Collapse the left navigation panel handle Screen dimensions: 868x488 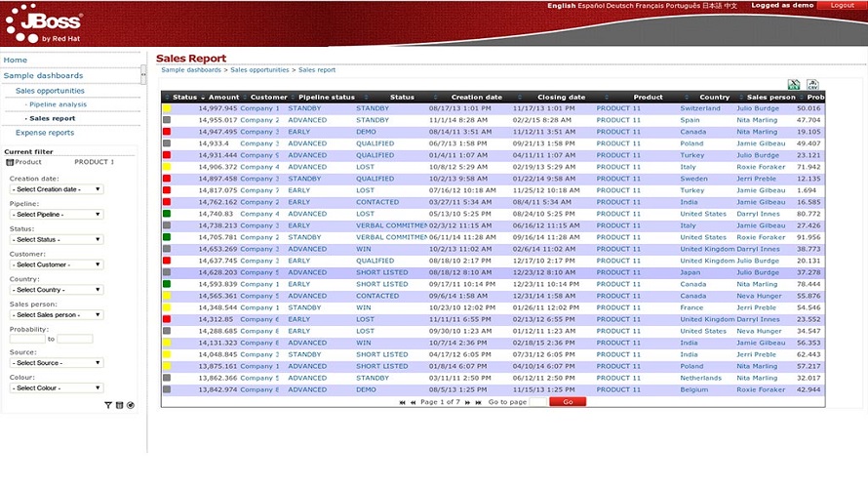tap(143, 74)
